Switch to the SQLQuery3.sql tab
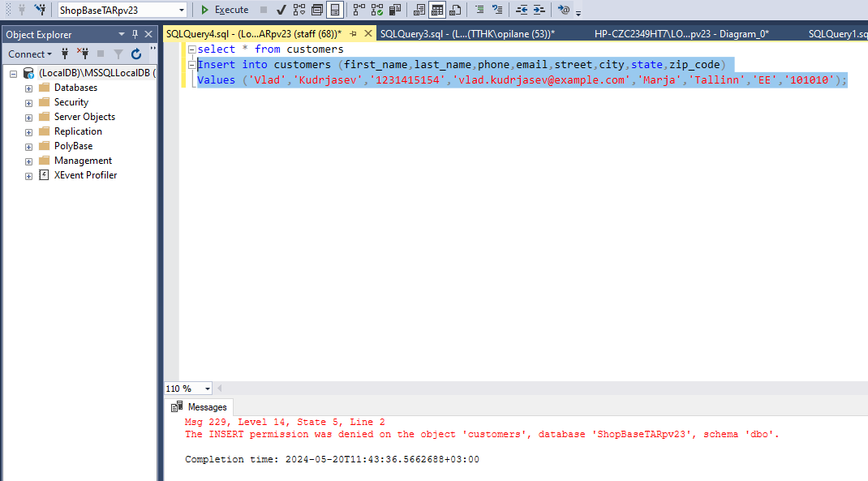The image size is (868, 481). coord(466,34)
